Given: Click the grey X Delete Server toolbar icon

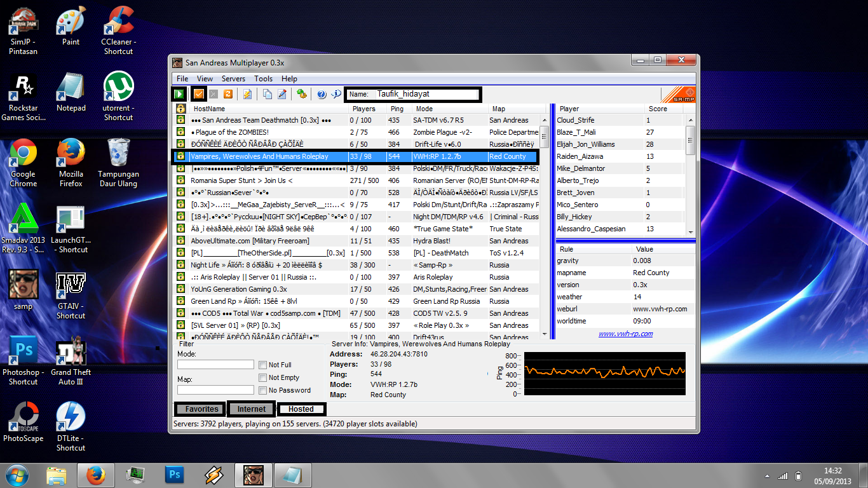Looking at the screenshot, I should [214, 94].
